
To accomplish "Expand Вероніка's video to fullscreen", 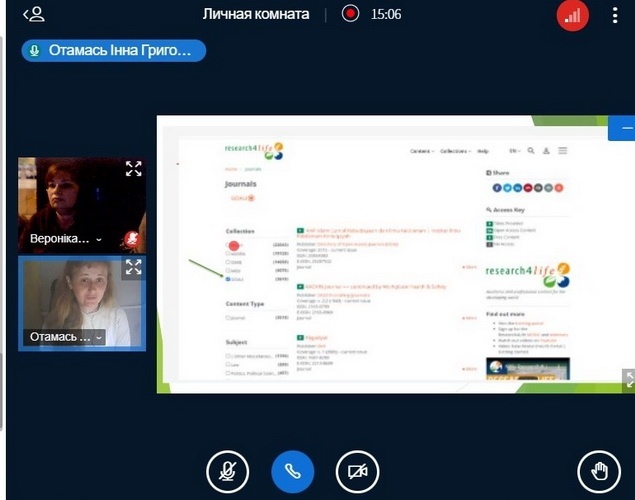I will point(133,169).
